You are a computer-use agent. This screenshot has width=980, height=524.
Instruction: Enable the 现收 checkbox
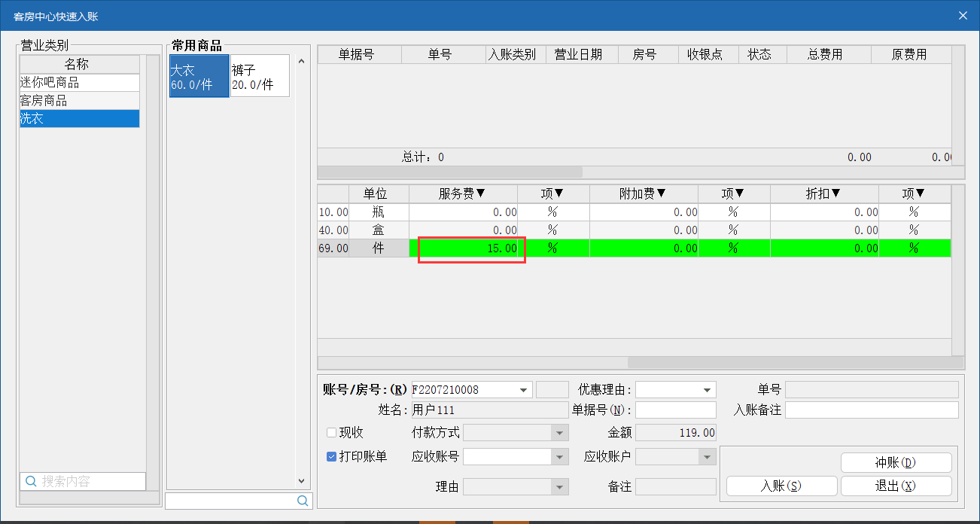click(x=331, y=433)
